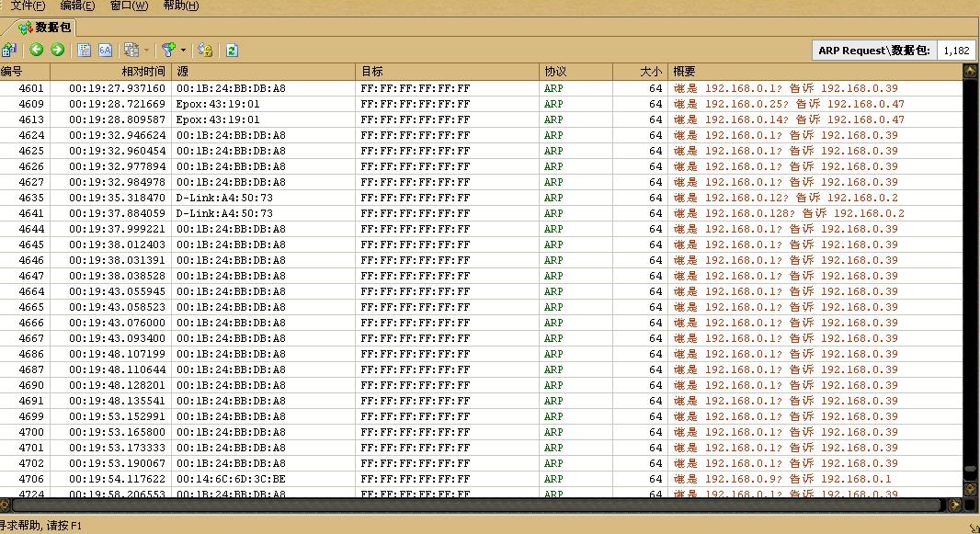The width and height of the screenshot is (980, 534).
Task: Sort by the 源 column header
Action: (x=263, y=71)
